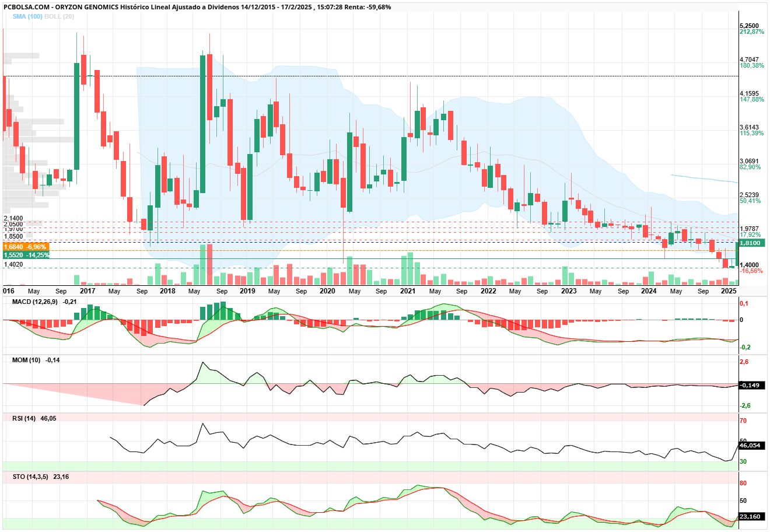Click the 2023 year marker on the time axis

point(569,290)
